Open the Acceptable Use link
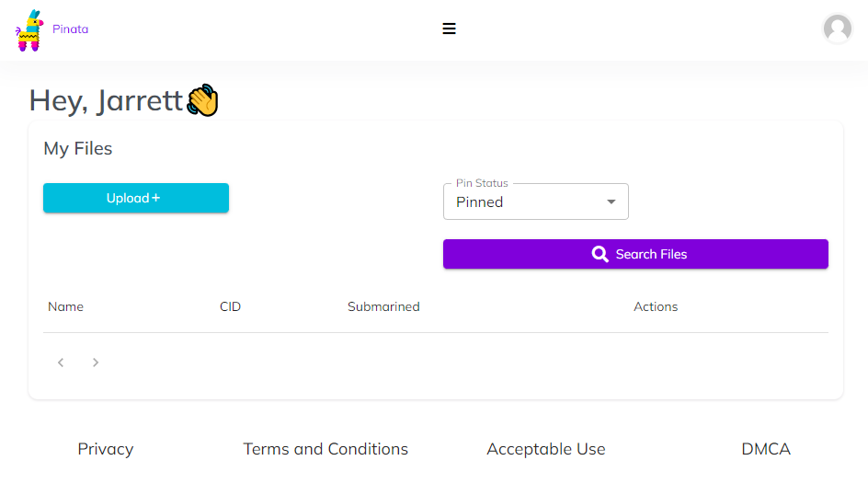868x495 pixels. (x=546, y=449)
